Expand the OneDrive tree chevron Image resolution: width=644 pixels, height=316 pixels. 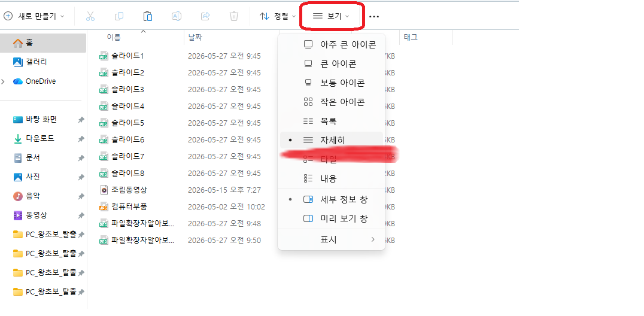(x=3, y=82)
